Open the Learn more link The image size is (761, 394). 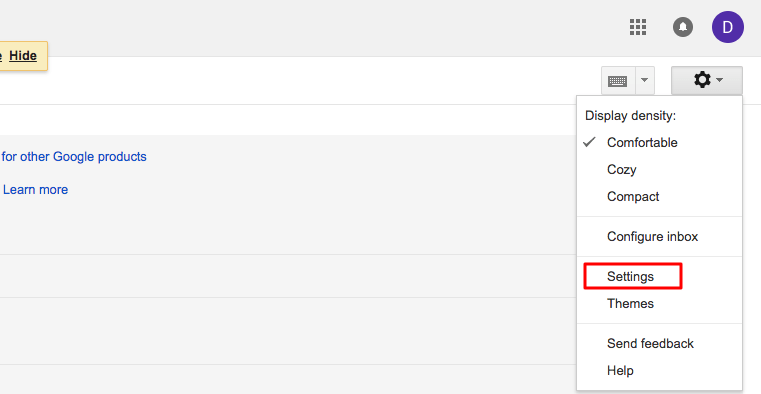tap(35, 190)
